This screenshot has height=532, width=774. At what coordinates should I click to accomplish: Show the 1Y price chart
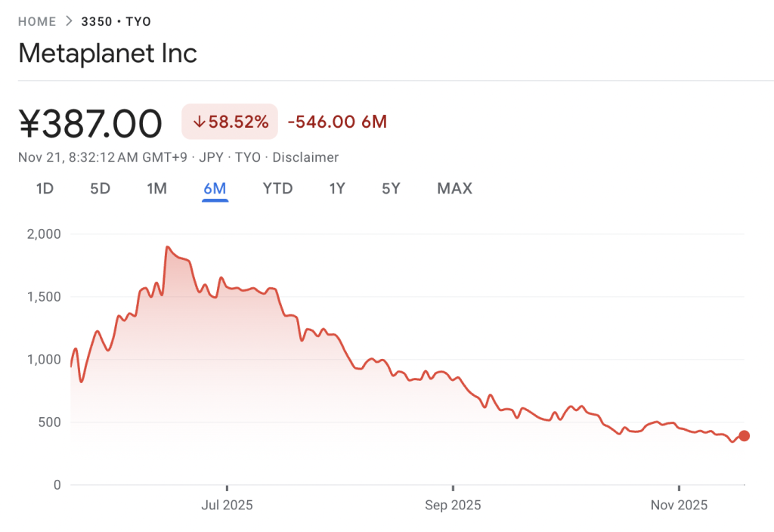pos(337,188)
